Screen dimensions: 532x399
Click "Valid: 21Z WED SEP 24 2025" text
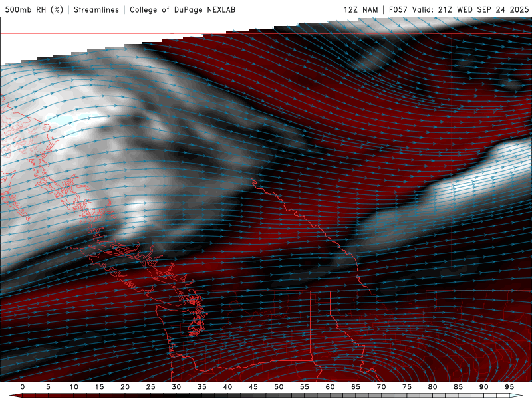(471, 10)
